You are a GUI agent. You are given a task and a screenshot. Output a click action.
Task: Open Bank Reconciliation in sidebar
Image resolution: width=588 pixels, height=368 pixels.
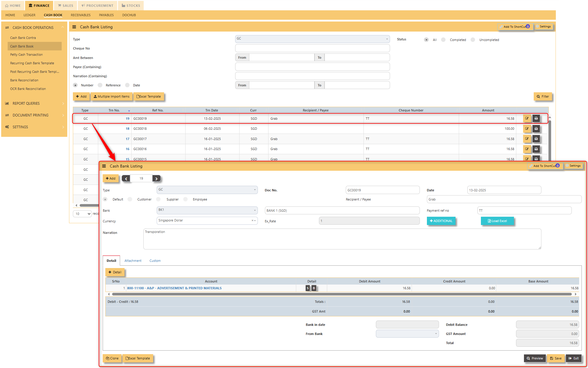click(x=24, y=80)
